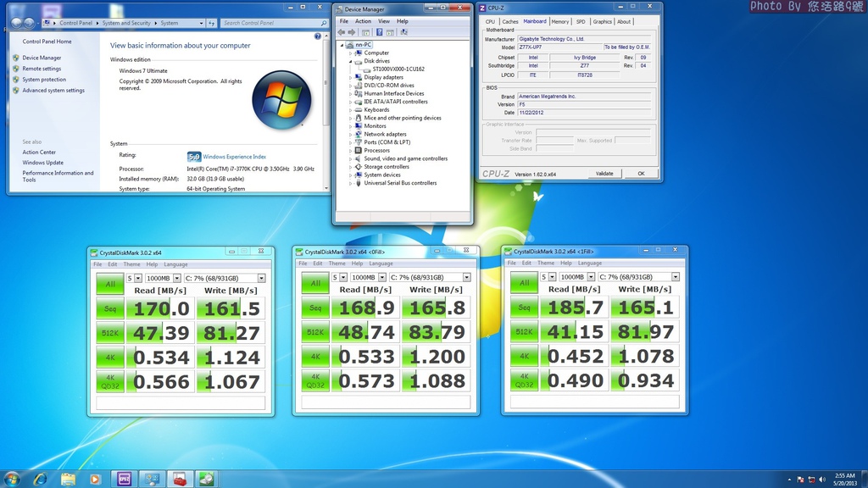The image size is (868, 488).
Task: Open drive C: dropdown in plain CrystalDiskMark window
Action: pos(261,278)
